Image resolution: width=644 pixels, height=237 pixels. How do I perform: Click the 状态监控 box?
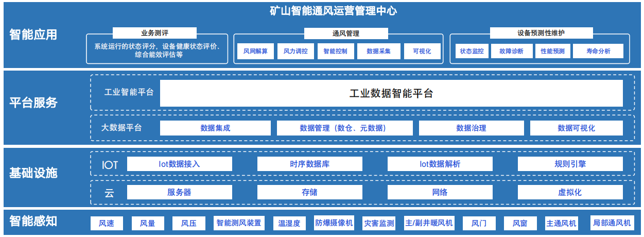[472, 51]
